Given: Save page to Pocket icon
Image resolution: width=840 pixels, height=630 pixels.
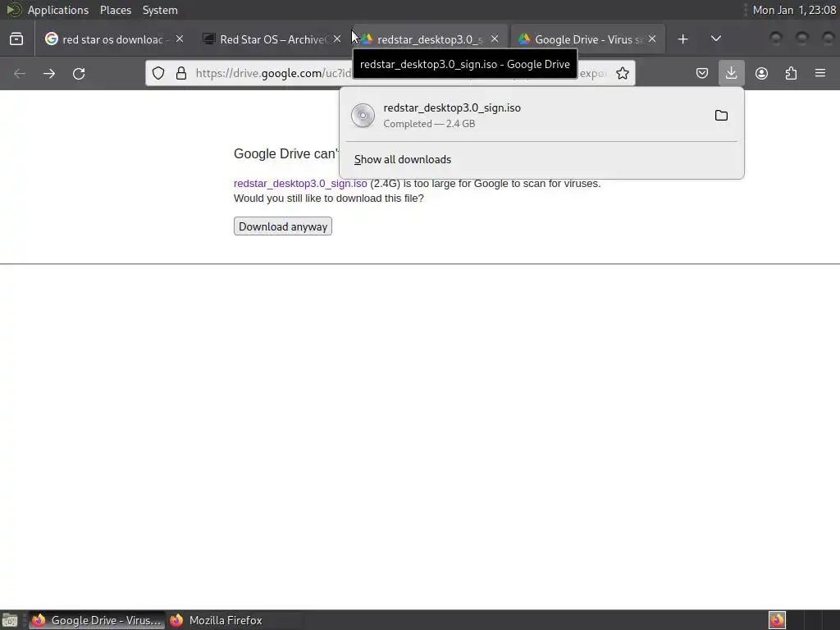Looking at the screenshot, I should [x=702, y=73].
